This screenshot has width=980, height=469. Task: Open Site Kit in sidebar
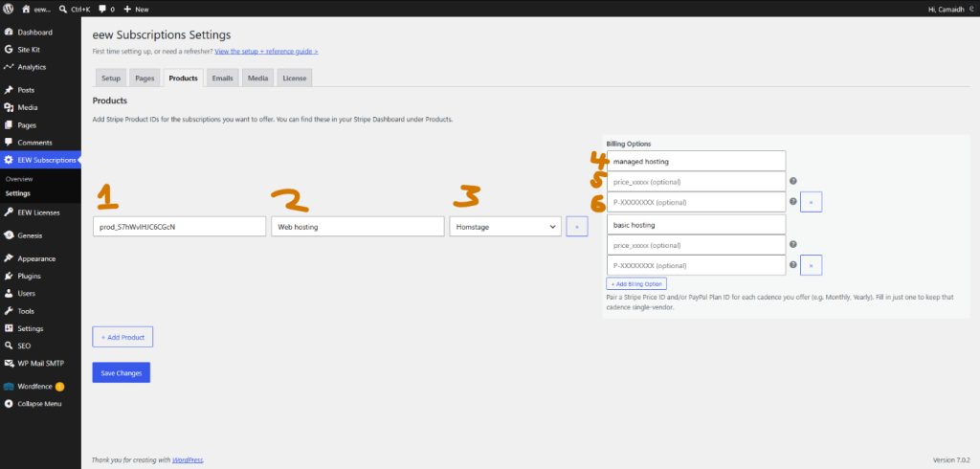[40, 50]
